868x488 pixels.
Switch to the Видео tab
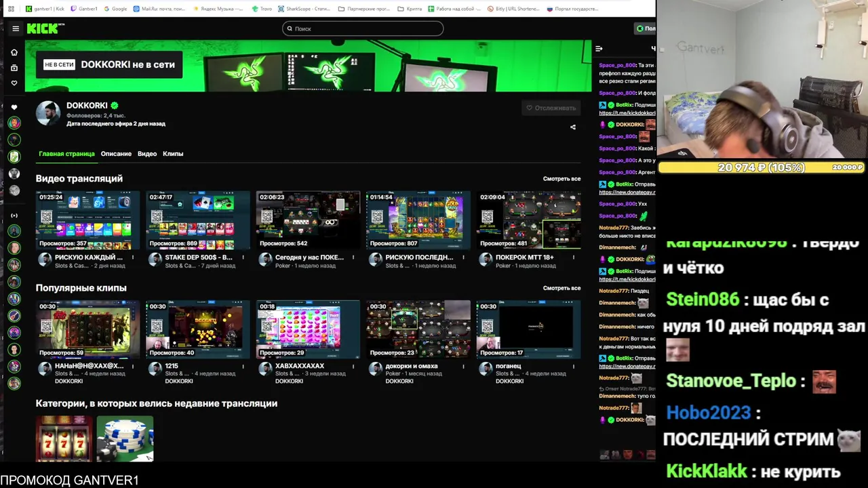pyautogui.click(x=147, y=154)
